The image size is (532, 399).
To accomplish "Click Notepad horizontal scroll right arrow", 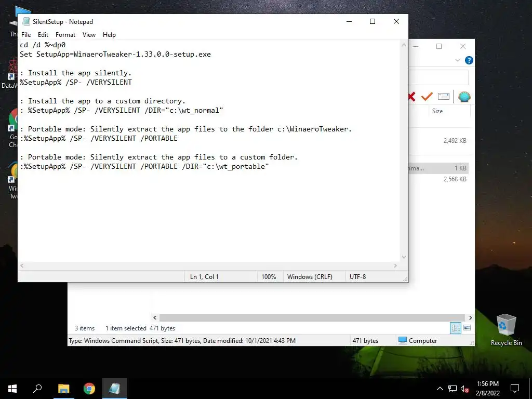I will point(395,265).
